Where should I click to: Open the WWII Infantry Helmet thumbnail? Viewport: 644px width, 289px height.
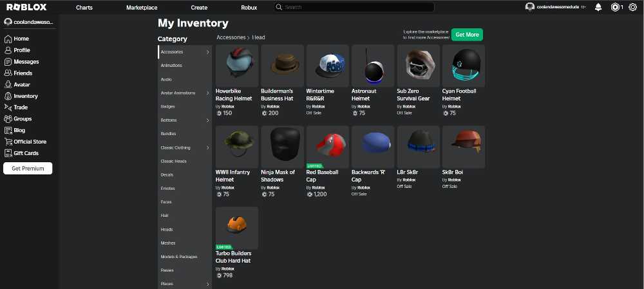tap(237, 147)
